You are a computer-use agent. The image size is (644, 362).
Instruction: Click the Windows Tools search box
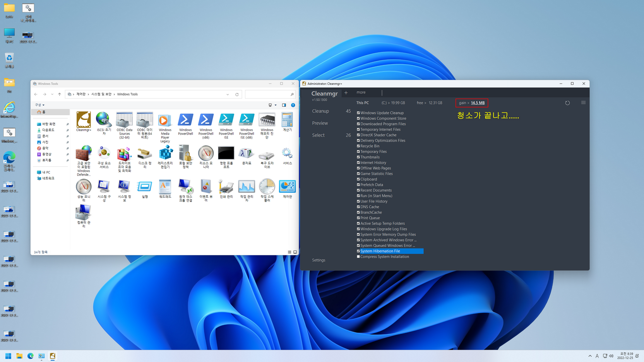(x=270, y=94)
